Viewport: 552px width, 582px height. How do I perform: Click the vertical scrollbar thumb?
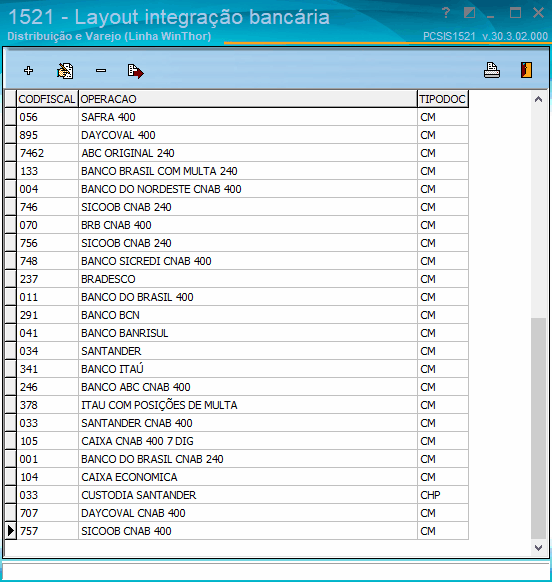538,428
